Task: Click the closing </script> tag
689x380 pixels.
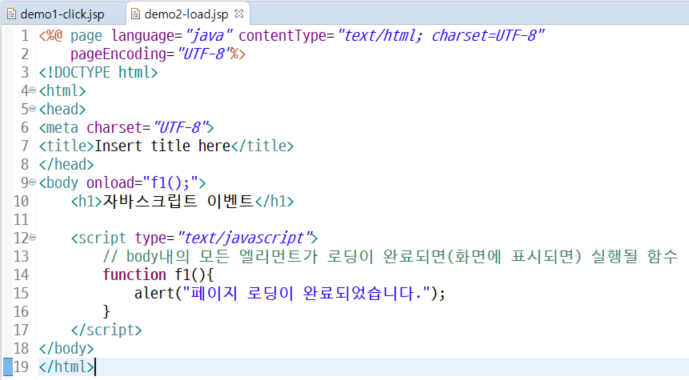Action: [x=106, y=330]
